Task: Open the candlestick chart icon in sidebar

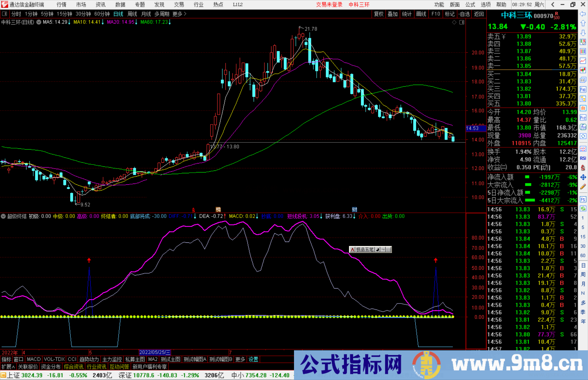Action: [583, 70]
